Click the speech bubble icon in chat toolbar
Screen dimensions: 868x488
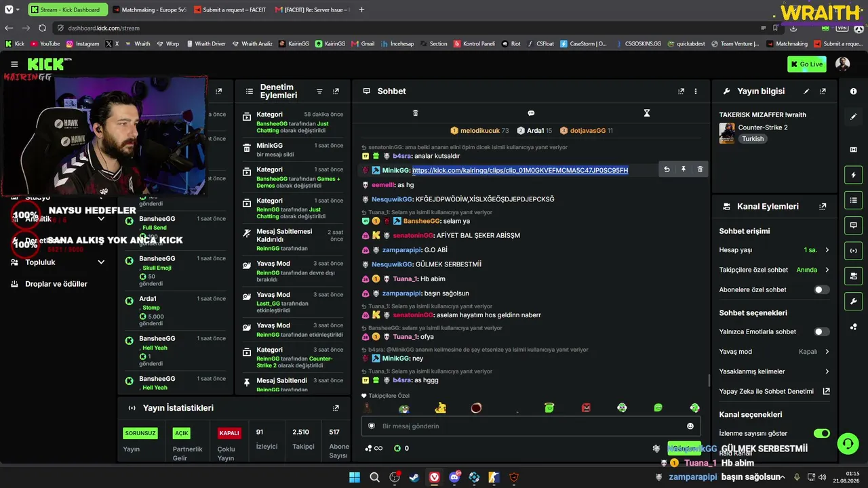click(x=531, y=113)
